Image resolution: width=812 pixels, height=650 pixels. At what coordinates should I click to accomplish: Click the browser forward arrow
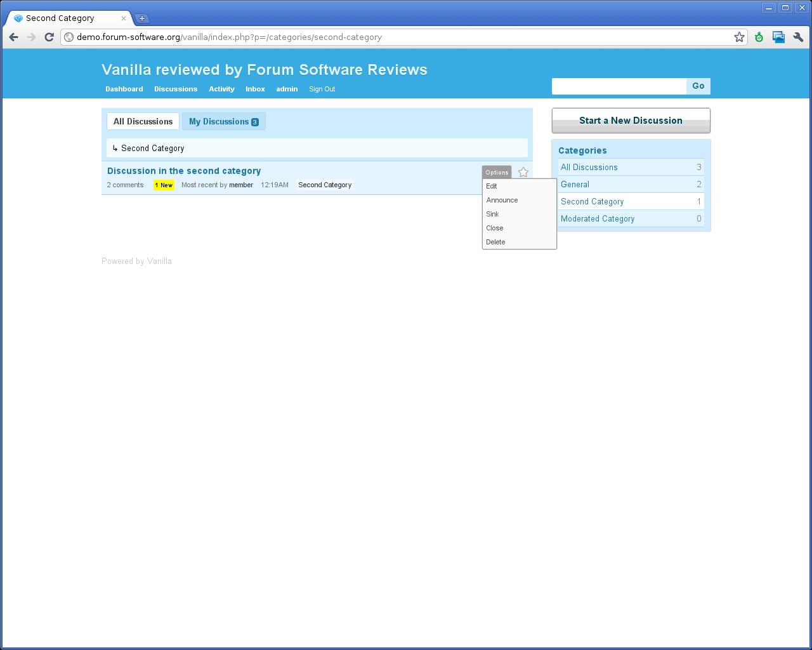[x=31, y=37]
